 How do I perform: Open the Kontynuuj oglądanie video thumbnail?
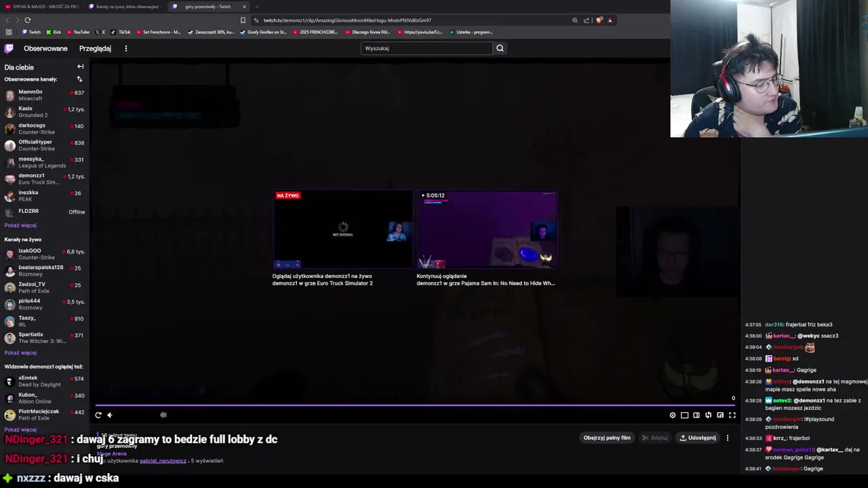click(487, 230)
